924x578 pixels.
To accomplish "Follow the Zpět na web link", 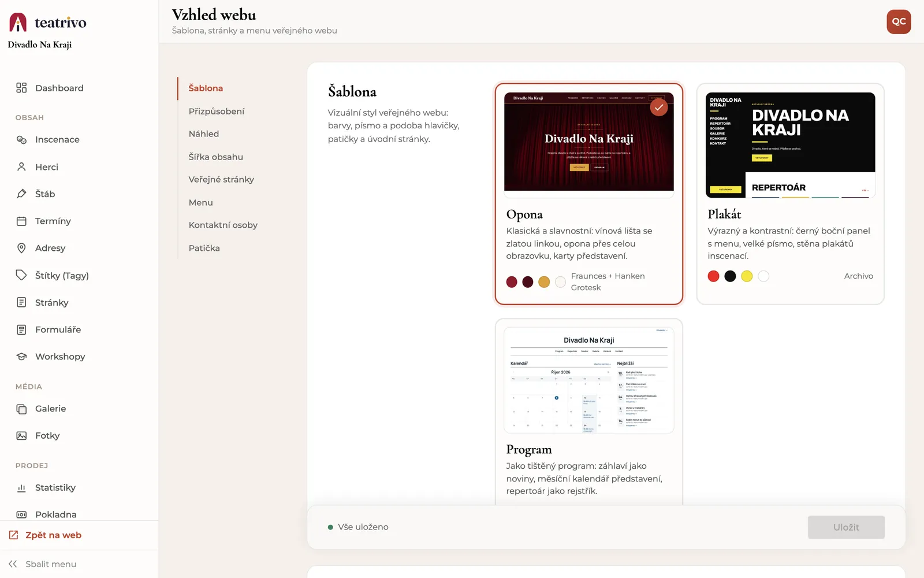I will 54,535.
